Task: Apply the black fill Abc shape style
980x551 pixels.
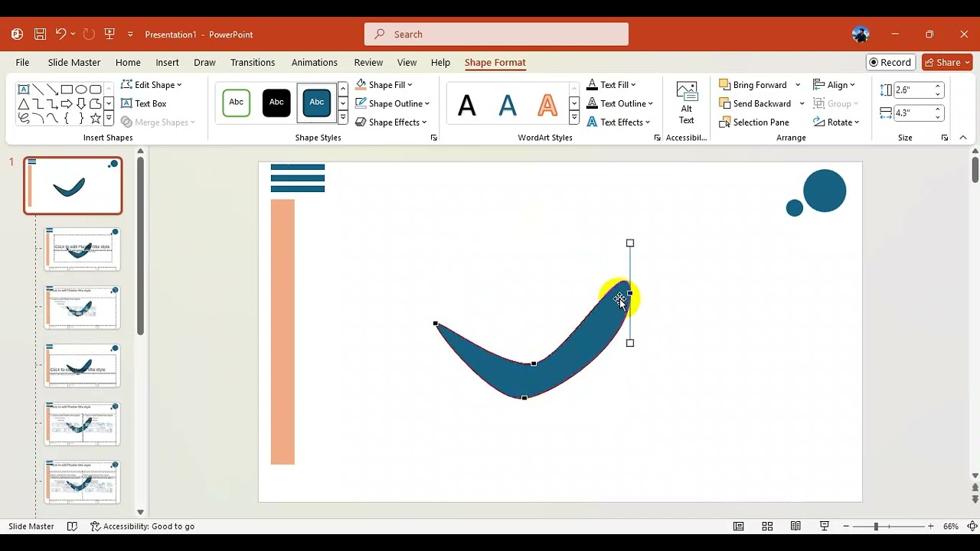Action: [276, 103]
